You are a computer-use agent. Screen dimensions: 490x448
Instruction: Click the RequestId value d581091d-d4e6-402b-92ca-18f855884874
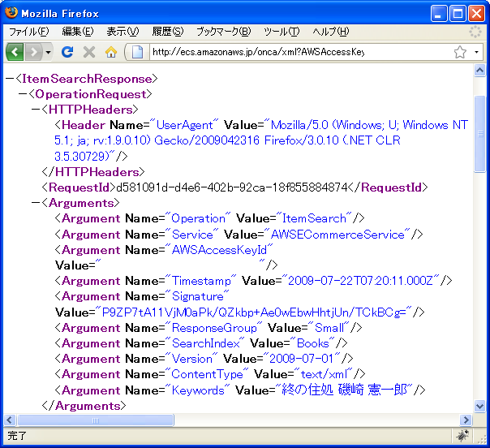(231, 187)
